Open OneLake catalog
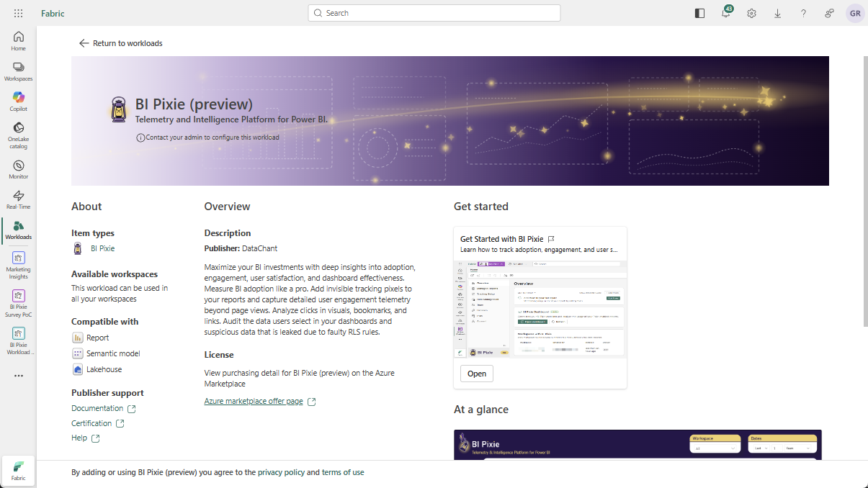868x488 pixels. (x=19, y=135)
